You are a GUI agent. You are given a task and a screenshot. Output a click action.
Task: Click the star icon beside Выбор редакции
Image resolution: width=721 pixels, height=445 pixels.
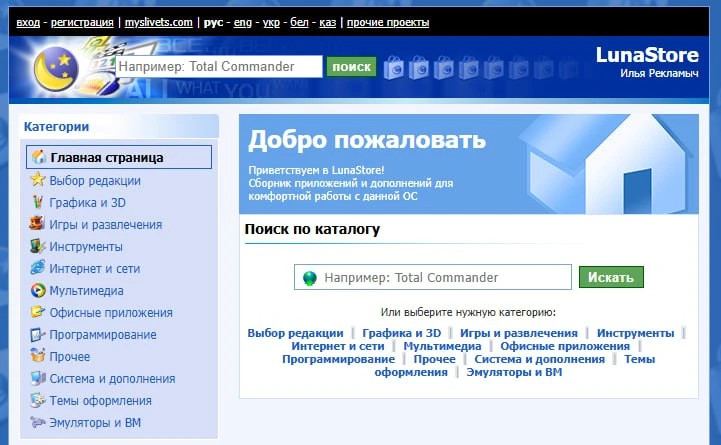[38, 179]
